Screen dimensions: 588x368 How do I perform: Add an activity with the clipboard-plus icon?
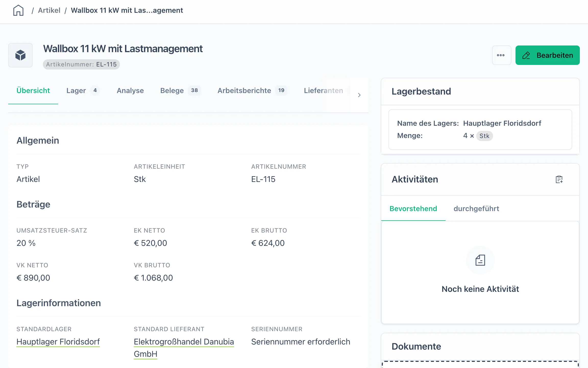click(x=559, y=179)
